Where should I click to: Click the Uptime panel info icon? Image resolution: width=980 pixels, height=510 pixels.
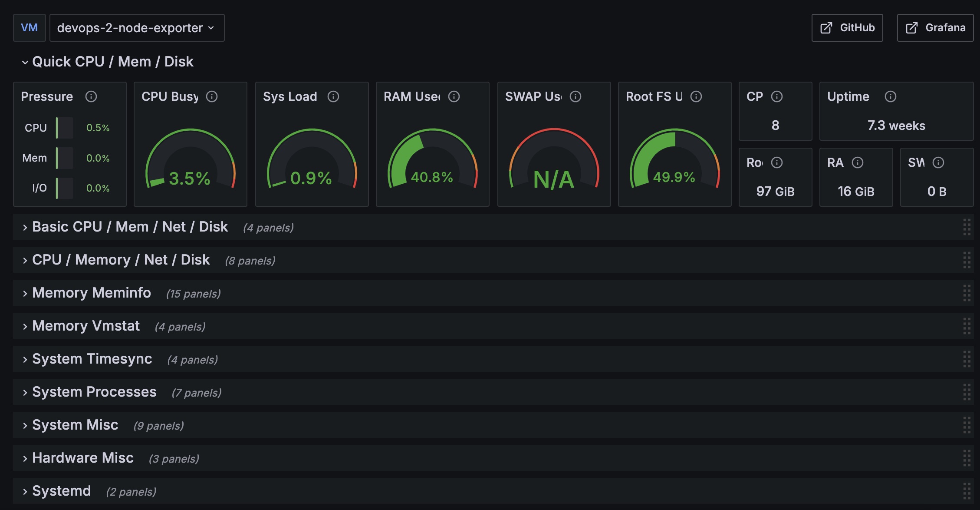point(891,96)
